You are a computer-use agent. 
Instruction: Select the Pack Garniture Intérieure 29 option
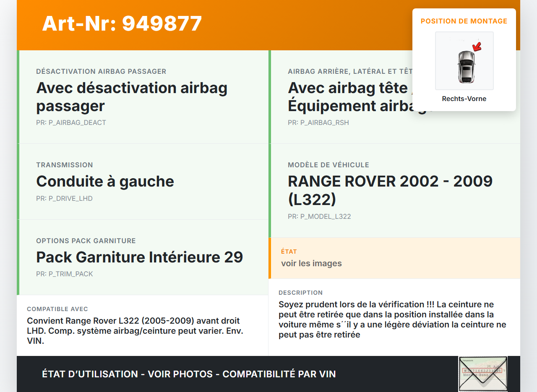tap(140, 257)
